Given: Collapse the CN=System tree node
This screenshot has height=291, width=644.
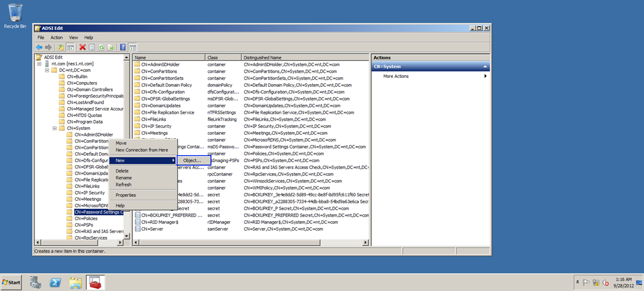Looking at the screenshot, I should pos(55,128).
